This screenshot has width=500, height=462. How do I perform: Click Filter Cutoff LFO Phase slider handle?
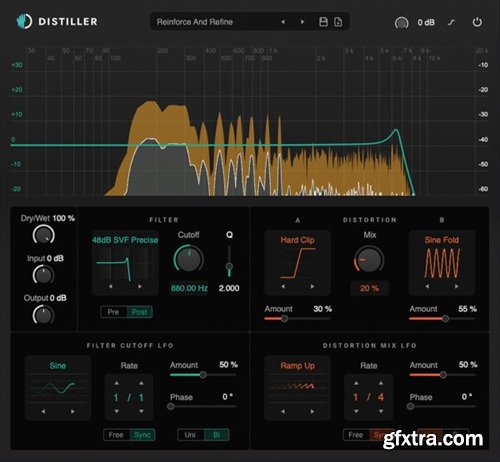[171, 406]
